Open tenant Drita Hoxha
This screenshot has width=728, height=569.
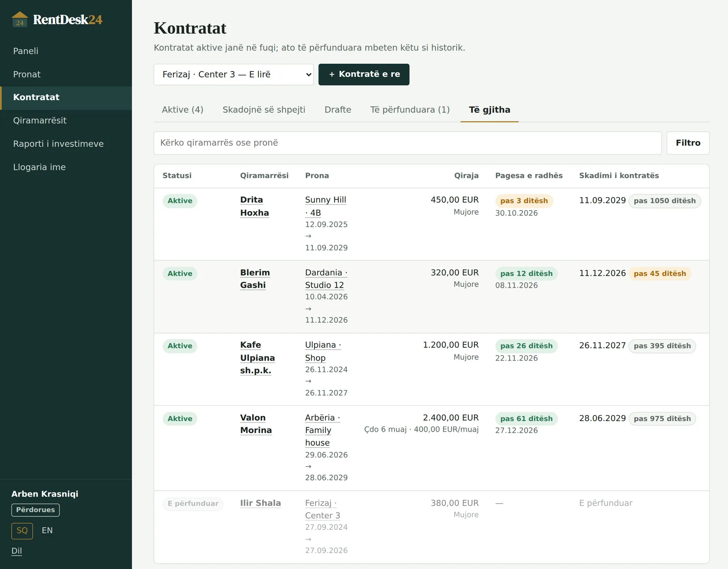[255, 206]
